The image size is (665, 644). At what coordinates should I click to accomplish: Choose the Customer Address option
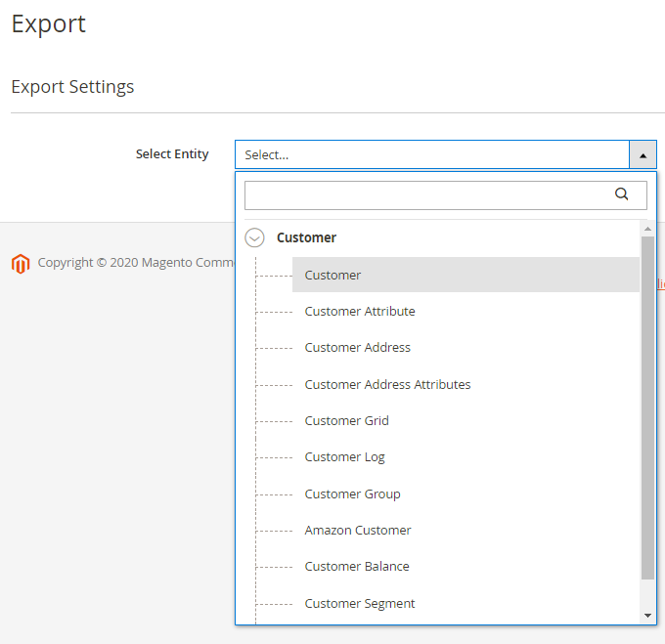pos(358,348)
